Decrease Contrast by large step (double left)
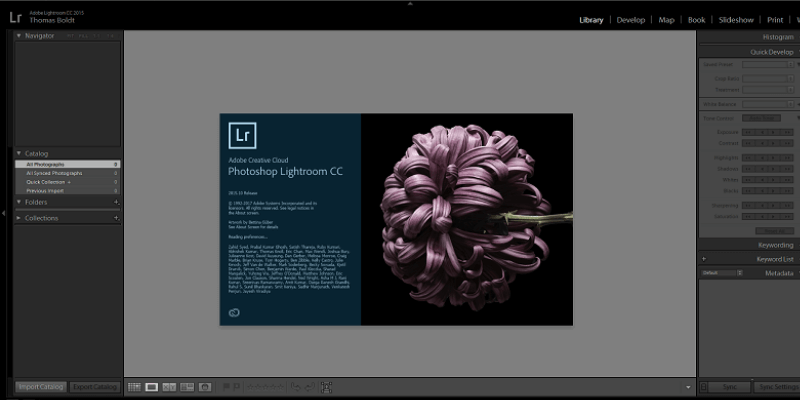800x400 pixels. (748, 143)
